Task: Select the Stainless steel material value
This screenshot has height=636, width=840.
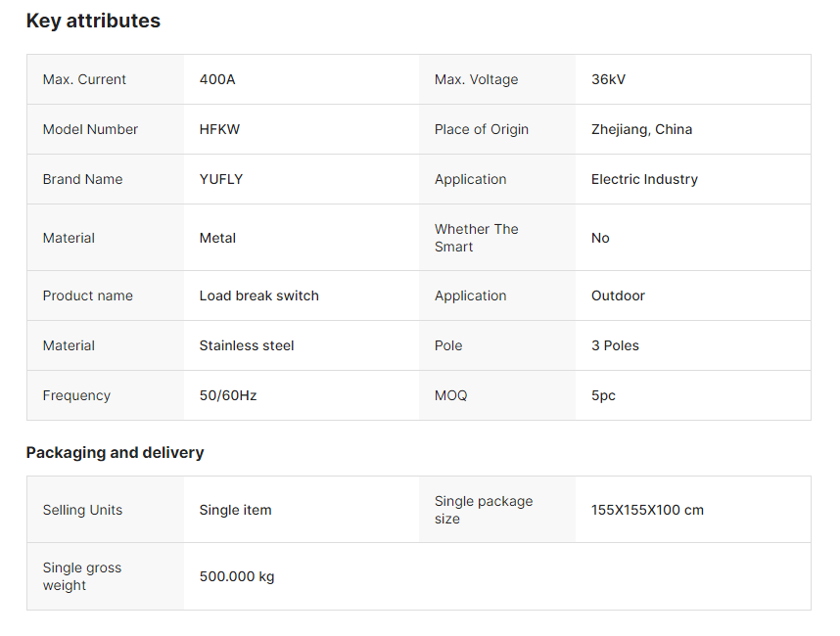Action: click(x=247, y=345)
